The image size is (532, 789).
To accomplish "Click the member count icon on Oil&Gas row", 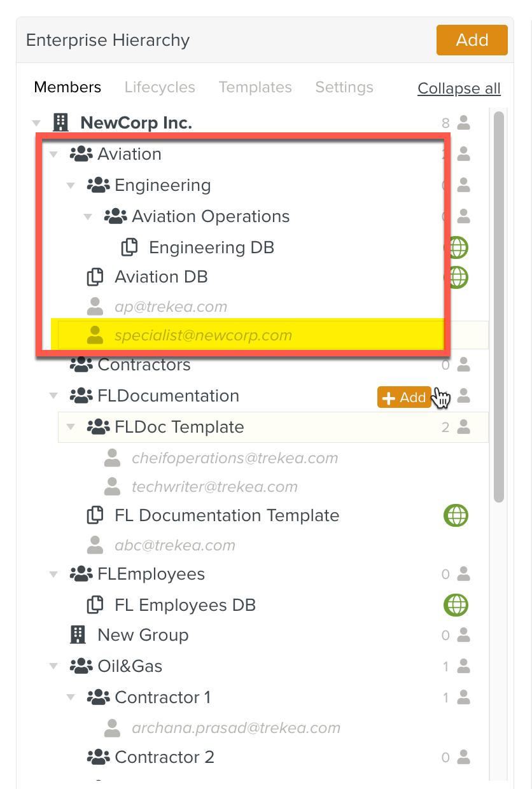I will (x=464, y=666).
